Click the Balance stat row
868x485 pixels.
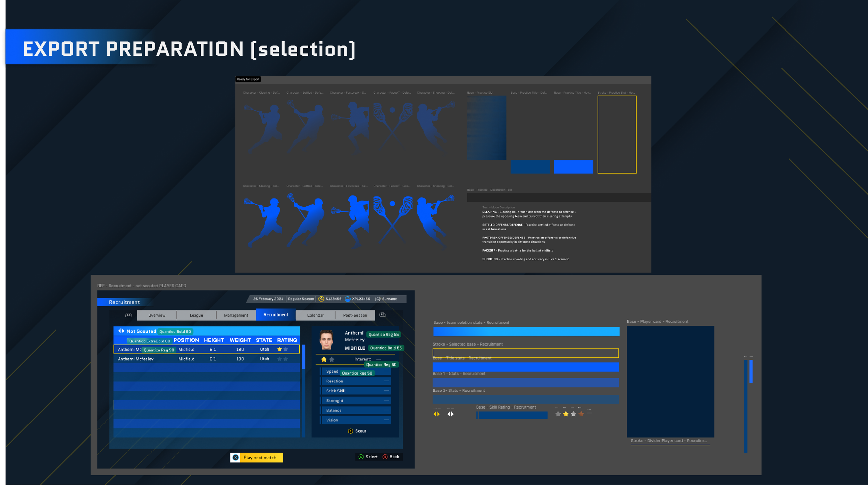point(355,410)
